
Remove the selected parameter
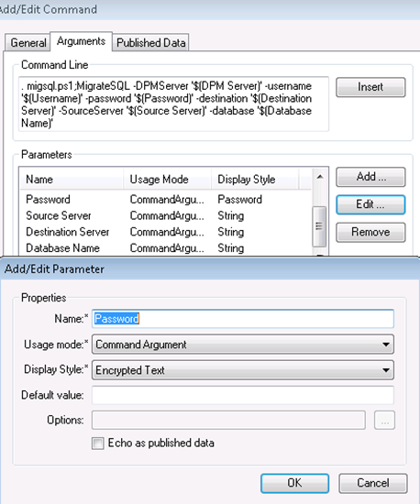370,232
